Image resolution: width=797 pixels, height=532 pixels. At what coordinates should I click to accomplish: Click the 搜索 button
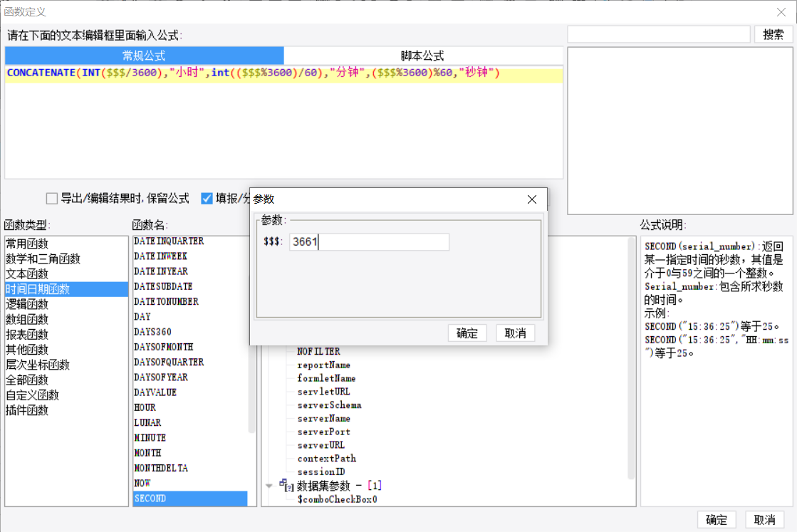click(x=773, y=35)
